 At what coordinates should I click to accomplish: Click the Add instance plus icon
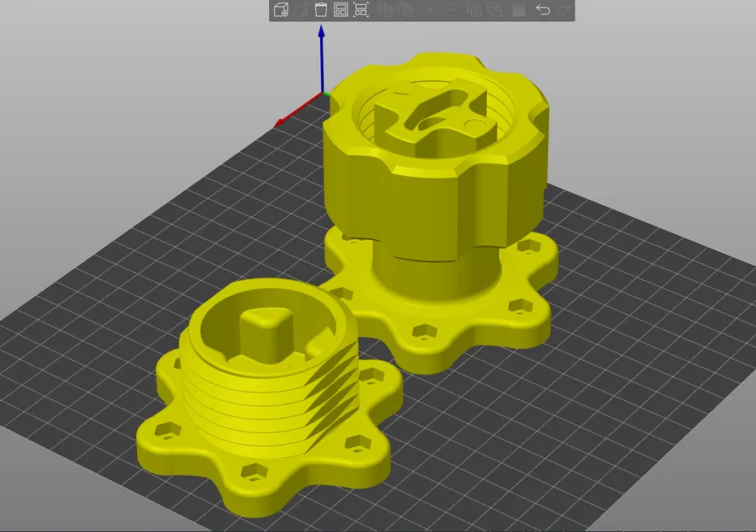coord(430,9)
